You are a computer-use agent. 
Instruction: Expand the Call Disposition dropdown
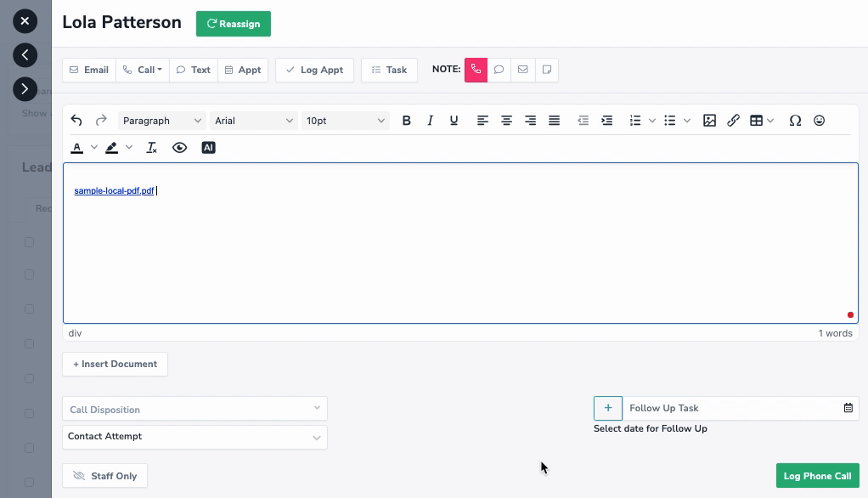tap(194, 409)
